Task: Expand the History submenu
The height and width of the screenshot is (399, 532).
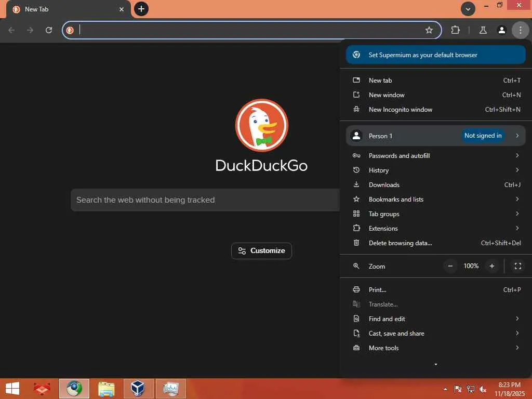Action: coord(436,170)
